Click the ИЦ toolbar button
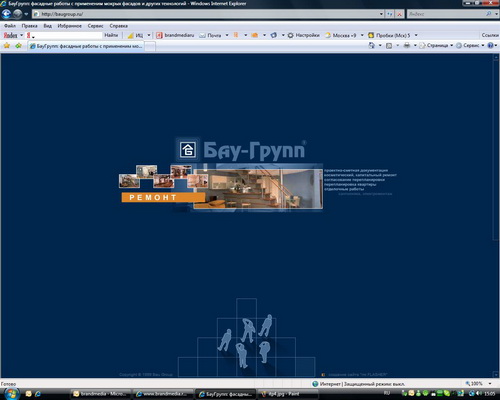Image resolution: width=500 pixels, height=400 pixels. click(x=135, y=35)
